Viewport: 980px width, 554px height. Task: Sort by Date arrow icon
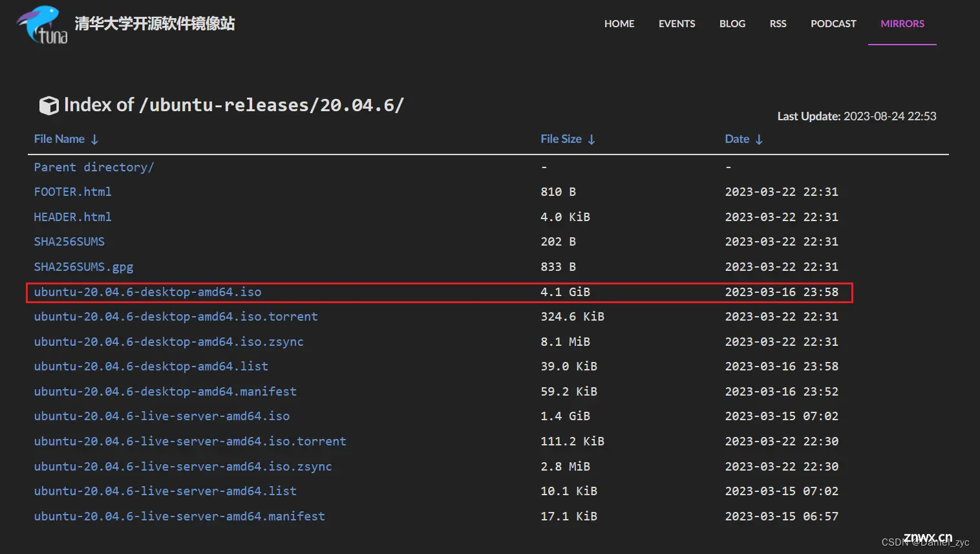pos(759,140)
